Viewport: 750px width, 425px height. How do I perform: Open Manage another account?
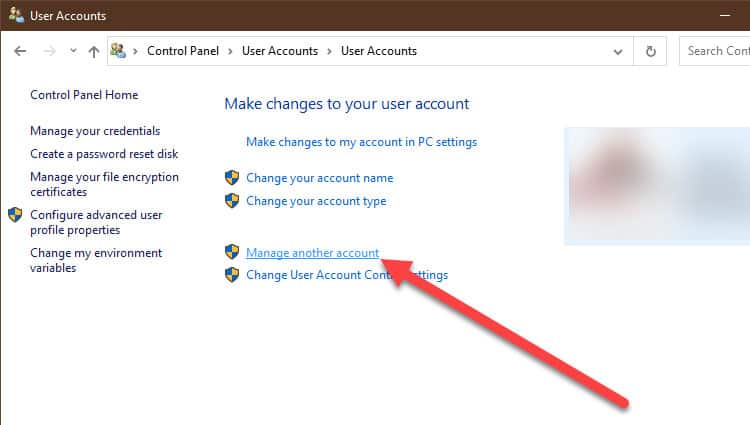click(312, 252)
